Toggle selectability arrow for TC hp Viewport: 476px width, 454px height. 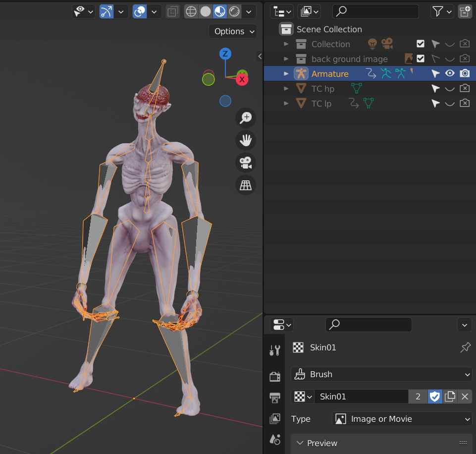pos(435,88)
